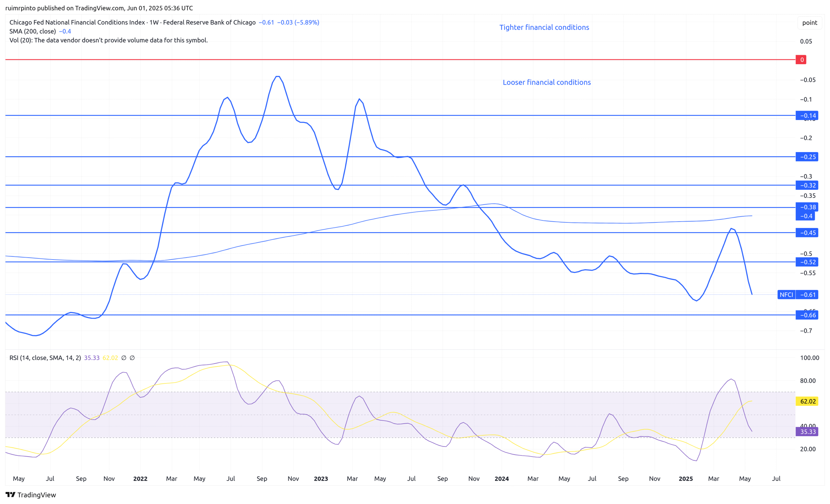
Task: Click the NFCI symbol tag on price axis
Action: 786,295
